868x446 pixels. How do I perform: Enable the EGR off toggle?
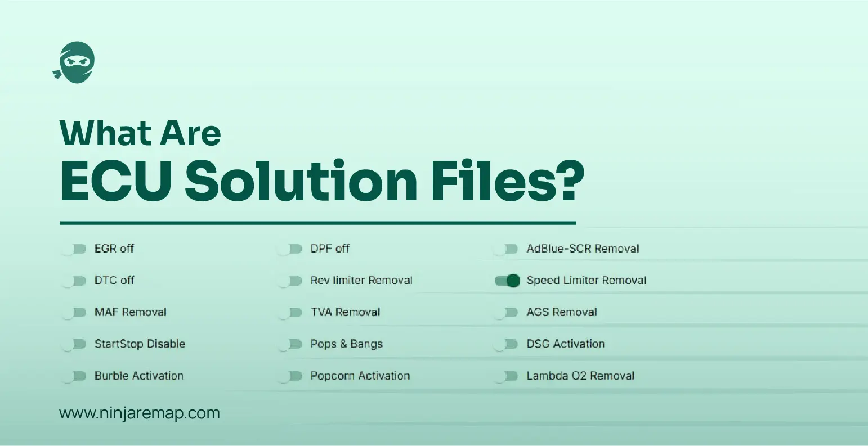75,249
